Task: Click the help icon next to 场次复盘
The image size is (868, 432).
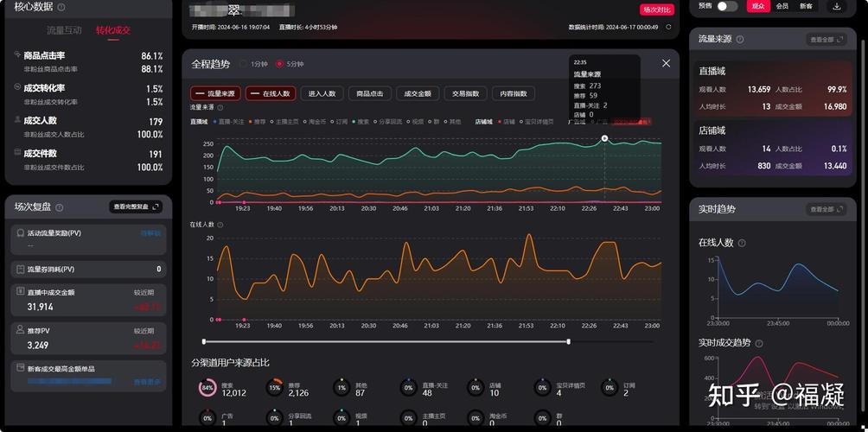Action: click(x=60, y=207)
